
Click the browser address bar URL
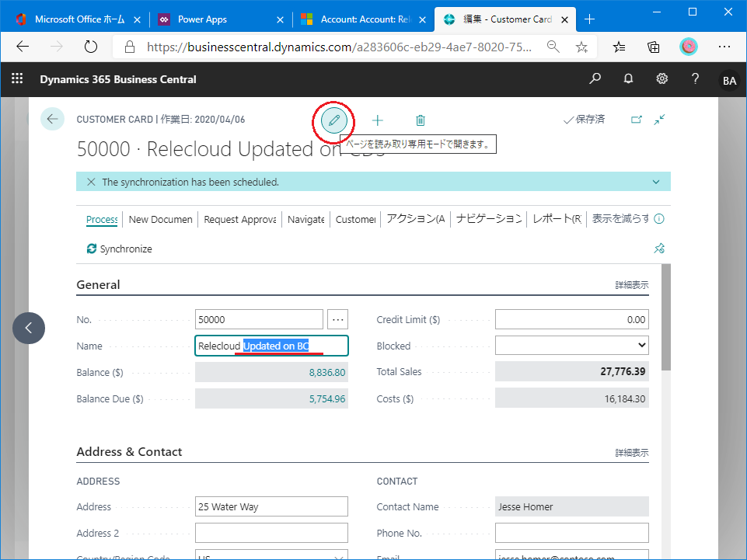tap(339, 47)
